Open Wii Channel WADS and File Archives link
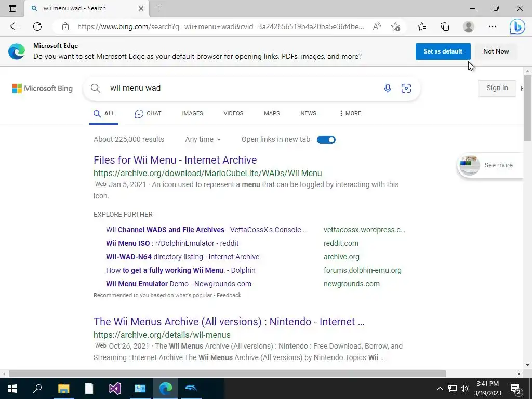 [x=207, y=230]
